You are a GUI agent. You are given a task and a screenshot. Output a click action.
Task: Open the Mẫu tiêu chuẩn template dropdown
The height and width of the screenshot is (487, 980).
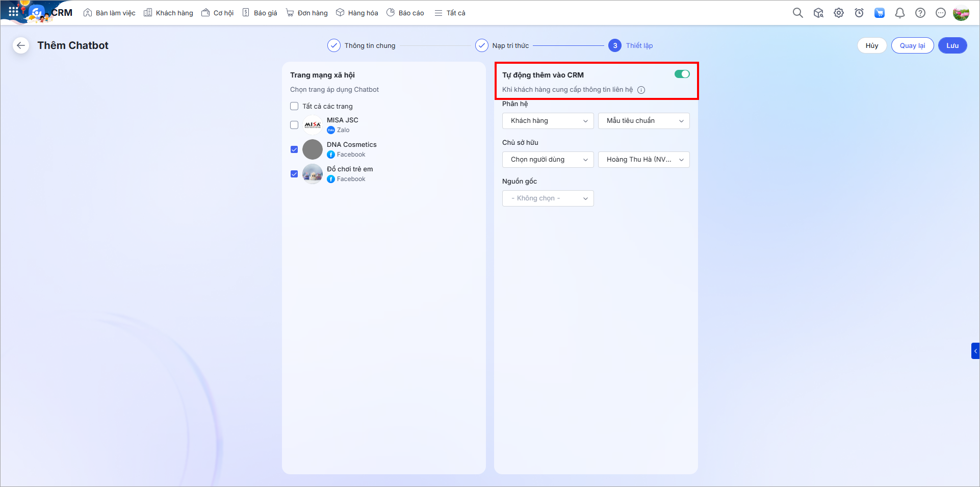(643, 121)
